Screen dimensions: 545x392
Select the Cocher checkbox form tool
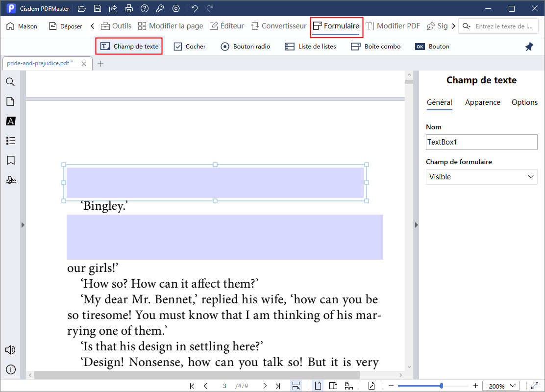[x=190, y=47]
